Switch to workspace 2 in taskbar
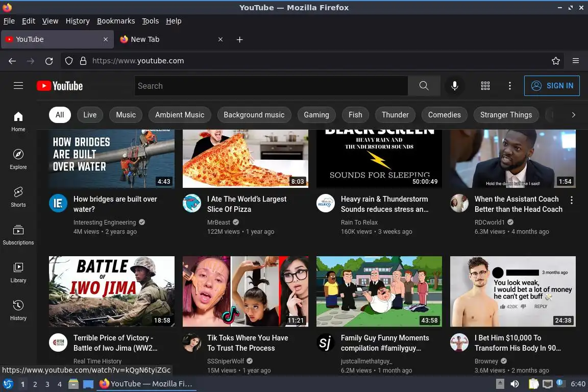 pos(35,384)
